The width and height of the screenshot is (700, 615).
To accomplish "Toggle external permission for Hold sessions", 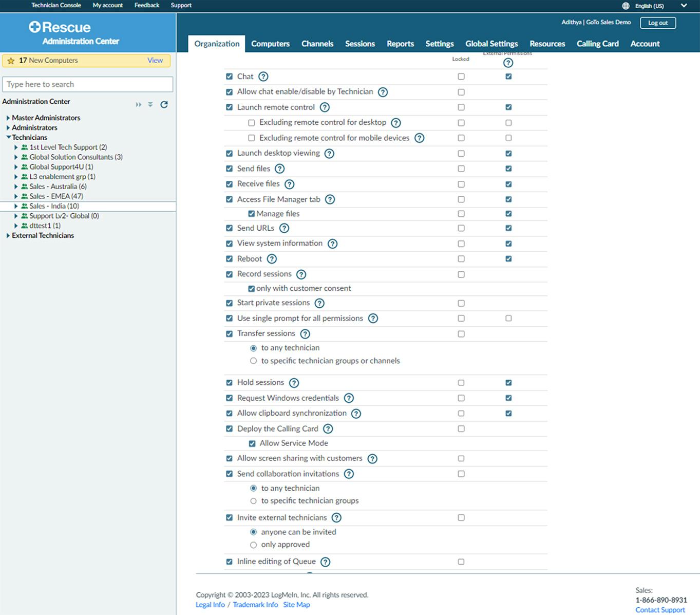I will 508,383.
